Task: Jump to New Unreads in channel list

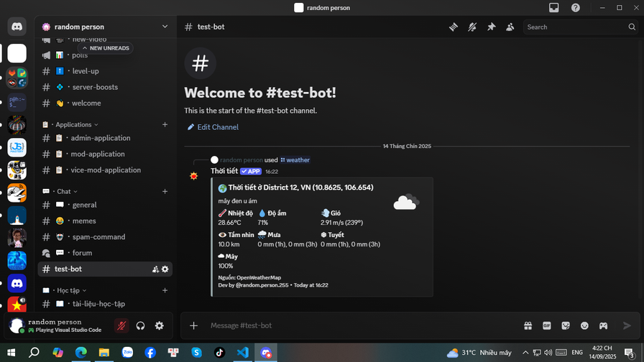Action: [106, 48]
